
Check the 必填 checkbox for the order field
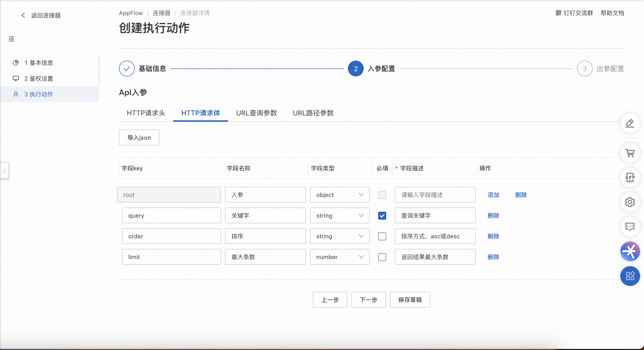(x=382, y=236)
